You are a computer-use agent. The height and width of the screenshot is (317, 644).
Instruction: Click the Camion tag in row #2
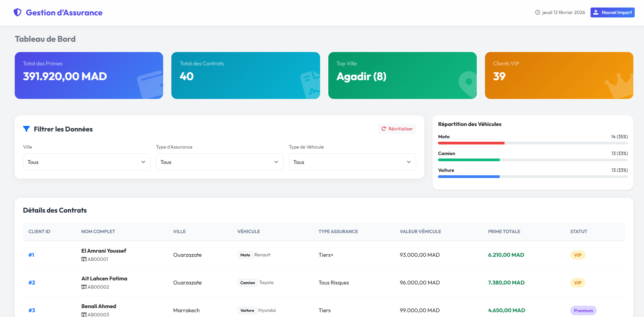[247, 283]
